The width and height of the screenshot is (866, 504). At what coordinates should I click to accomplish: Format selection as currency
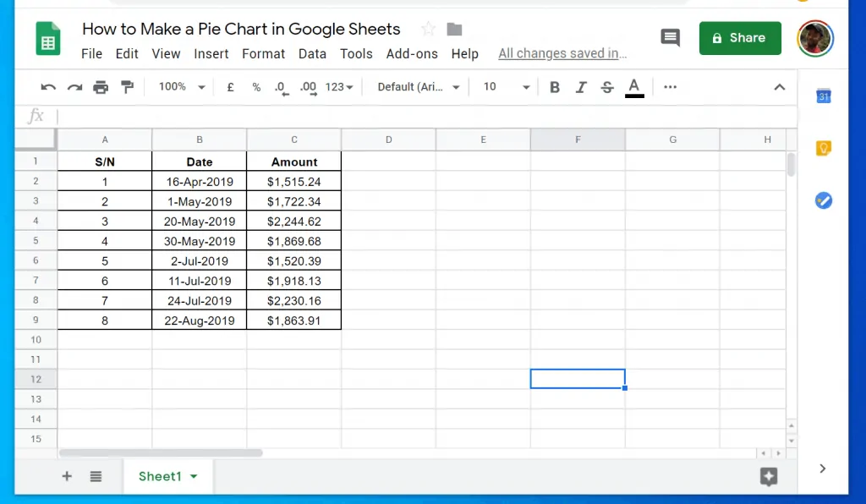(230, 86)
